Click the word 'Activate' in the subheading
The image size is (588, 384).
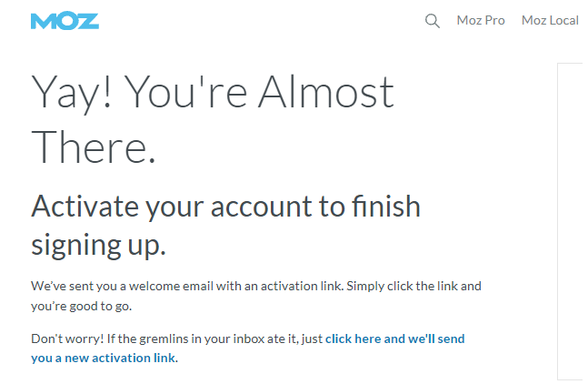85,206
